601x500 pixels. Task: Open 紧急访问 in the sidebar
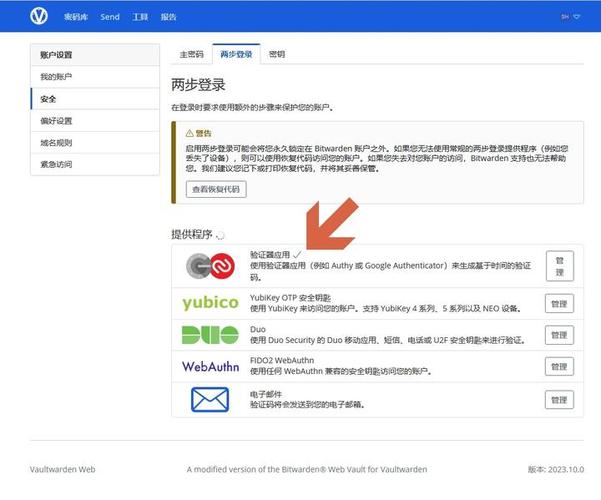pyautogui.click(x=56, y=164)
